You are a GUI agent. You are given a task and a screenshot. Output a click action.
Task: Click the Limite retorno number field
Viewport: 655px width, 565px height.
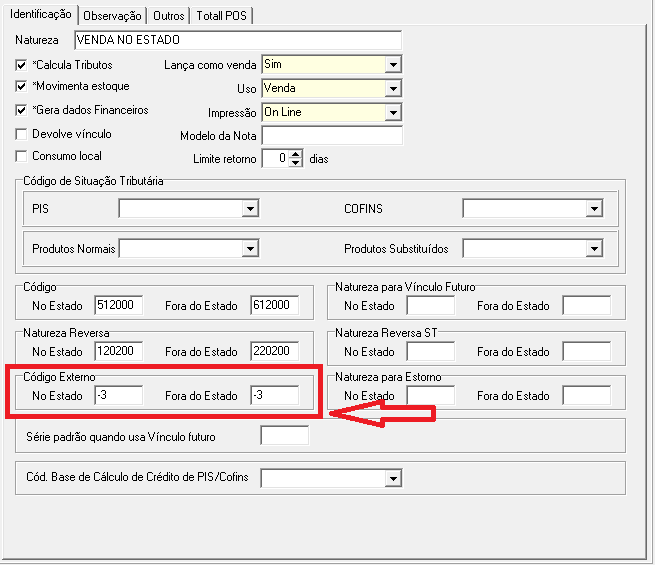[275, 158]
